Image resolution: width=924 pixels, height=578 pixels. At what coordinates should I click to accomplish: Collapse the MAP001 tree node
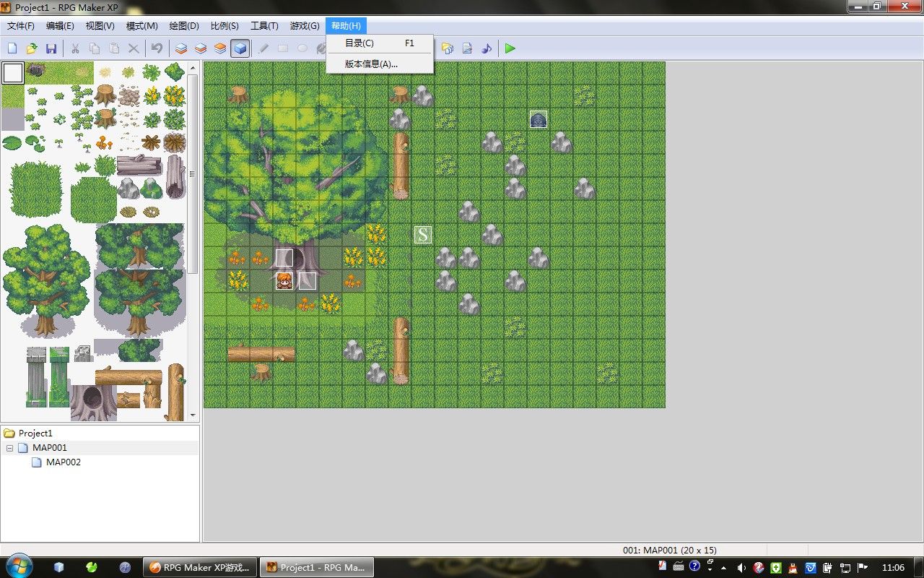click(10, 448)
